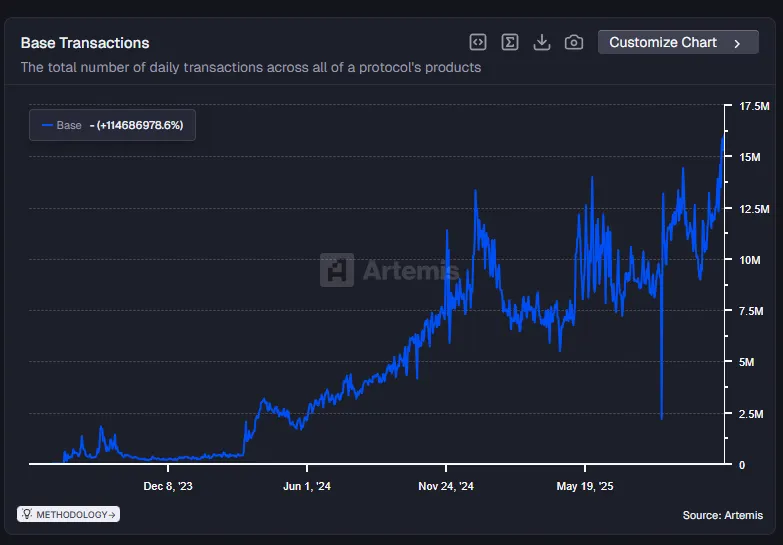This screenshot has height=545, width=783.
Task: Select the Nov 24, '24 date tick
Action: coord(446,486)
